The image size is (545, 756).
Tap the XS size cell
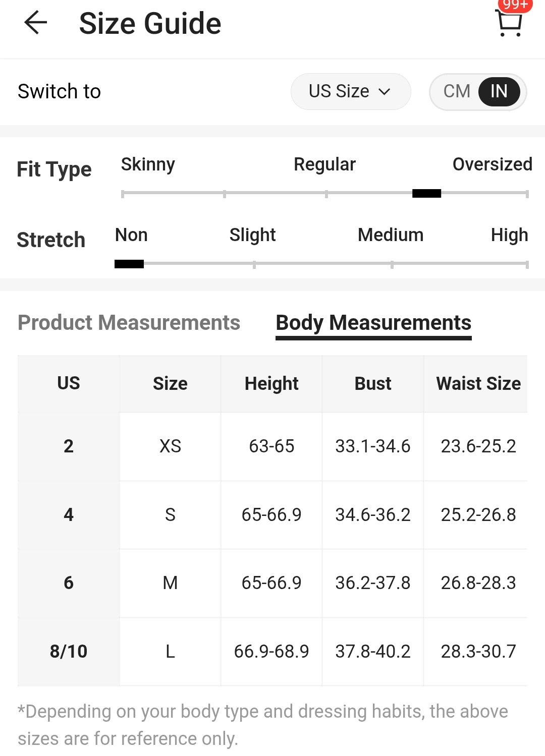(x=170, y=446)
